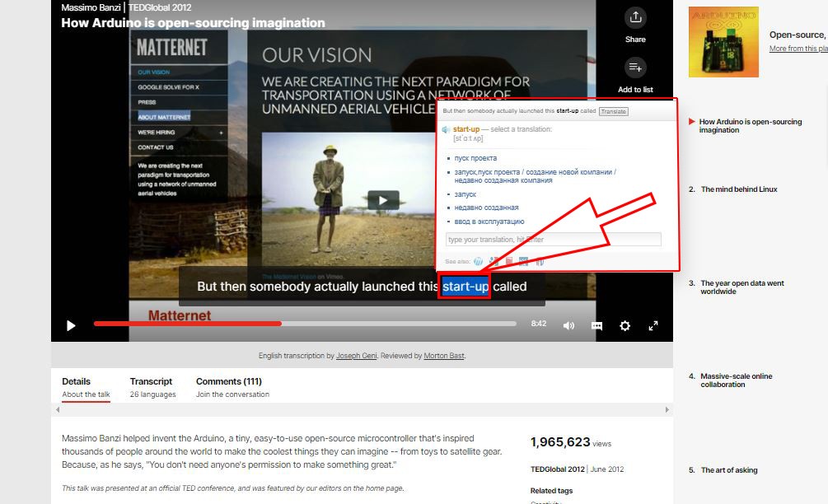Play the TED talk video
Image resolution: width=828 pixels, height=504 pixels.
tap(71, 325)
